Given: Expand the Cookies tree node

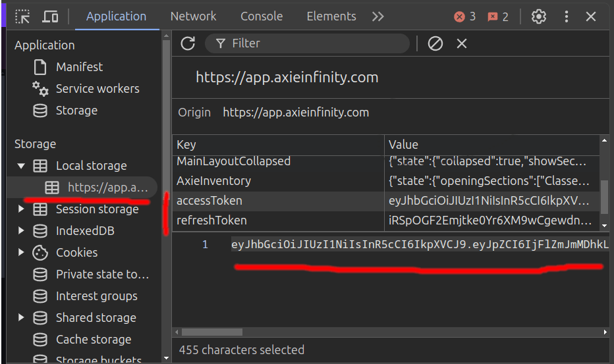Looking at the screenshot, I should [x=21, y=253].
